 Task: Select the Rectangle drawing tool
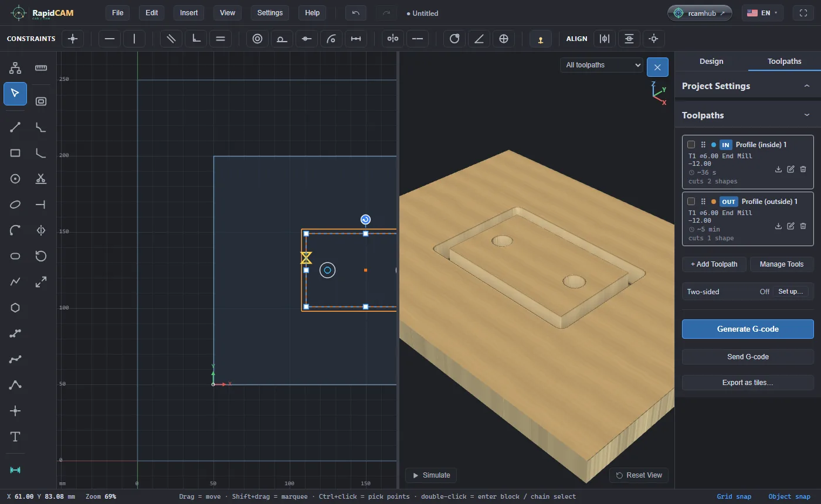tap(15, 153)
